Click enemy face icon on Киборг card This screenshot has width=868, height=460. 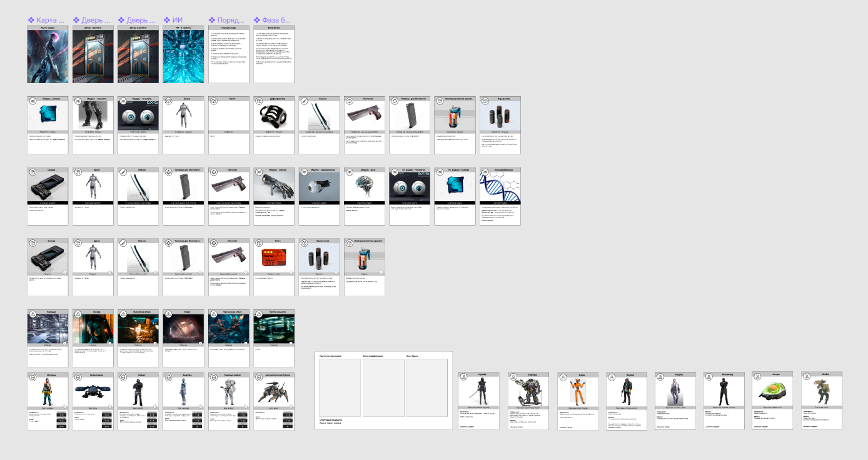(123, 376)
